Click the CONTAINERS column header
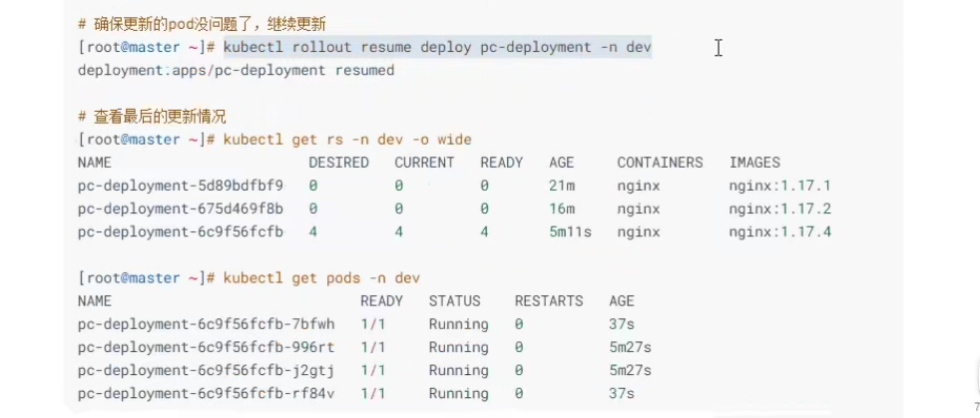Image resolution: width=980 pixels, height=418 pixels. click(x=660, y=163)
